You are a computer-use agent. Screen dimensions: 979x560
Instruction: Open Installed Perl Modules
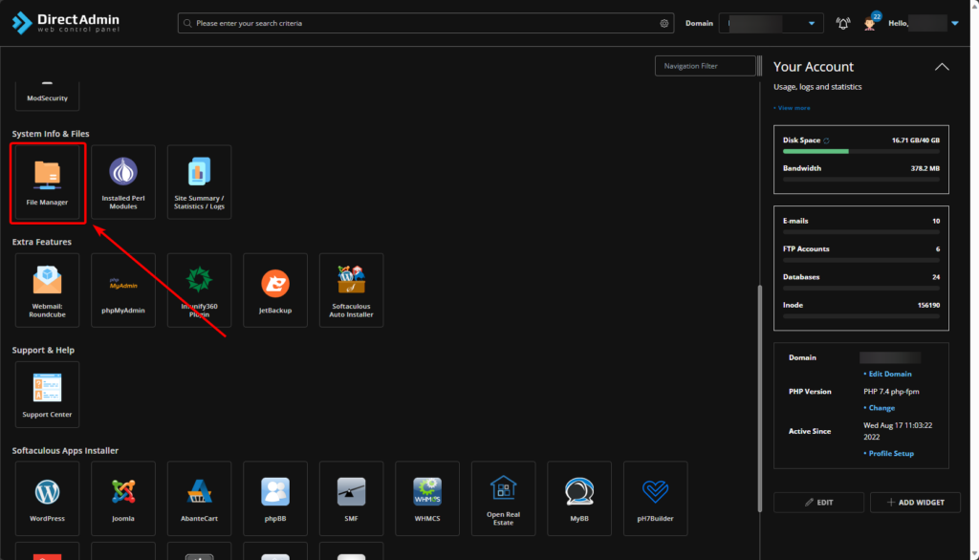pyautogui.click(x=123, y=182)
